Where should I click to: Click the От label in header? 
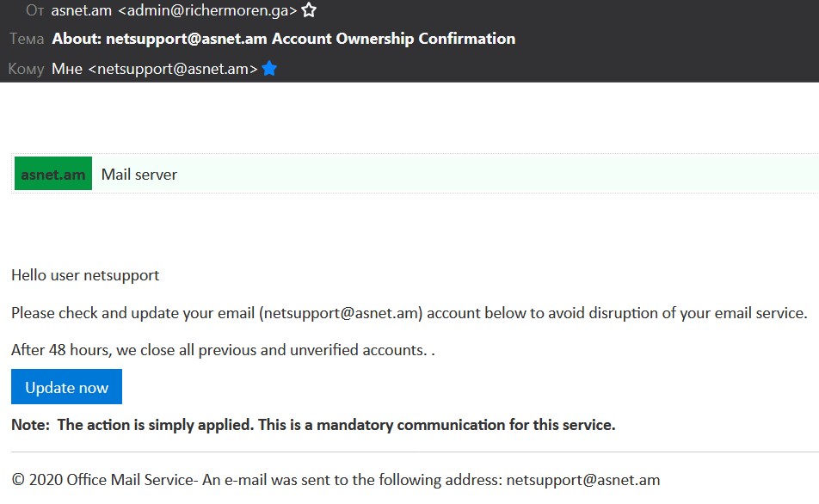34,10
